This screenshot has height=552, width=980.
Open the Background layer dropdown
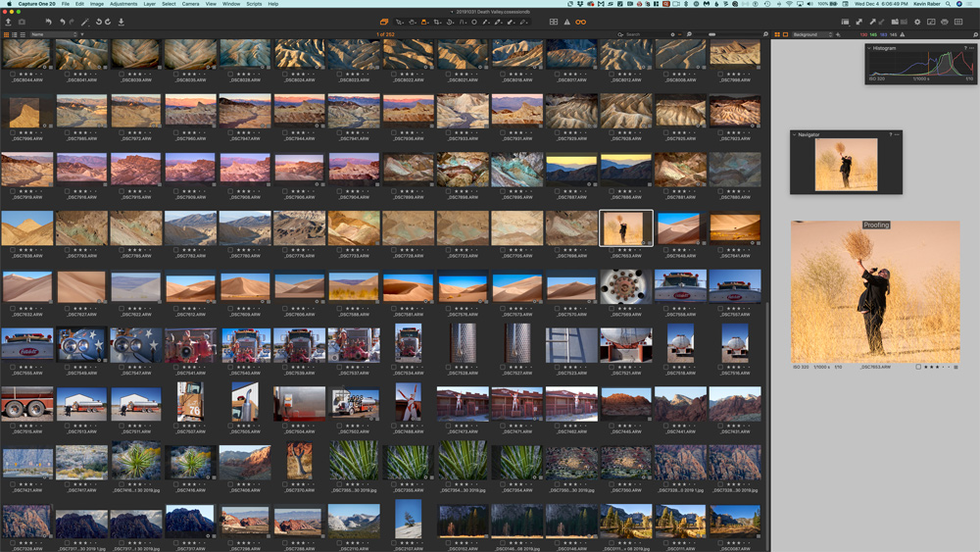[x=811, y=34]
